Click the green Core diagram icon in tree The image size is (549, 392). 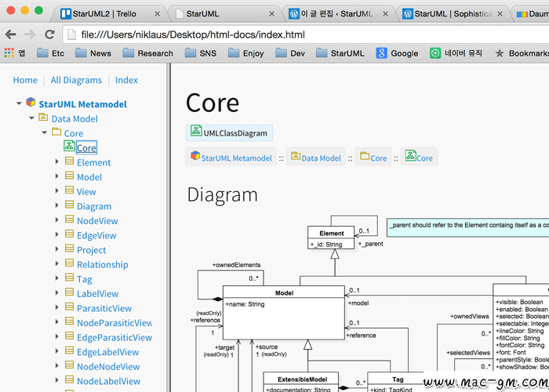69,146
